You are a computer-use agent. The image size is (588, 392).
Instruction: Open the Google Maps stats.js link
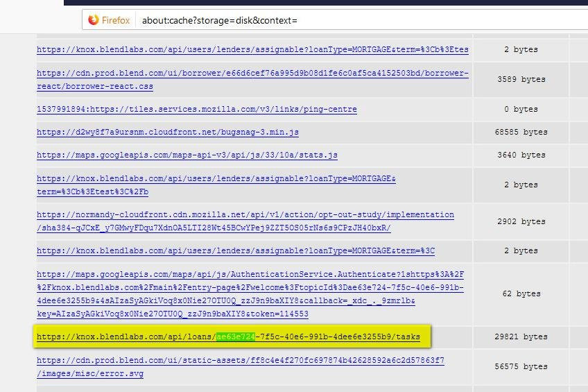click(x=187, y=155)
